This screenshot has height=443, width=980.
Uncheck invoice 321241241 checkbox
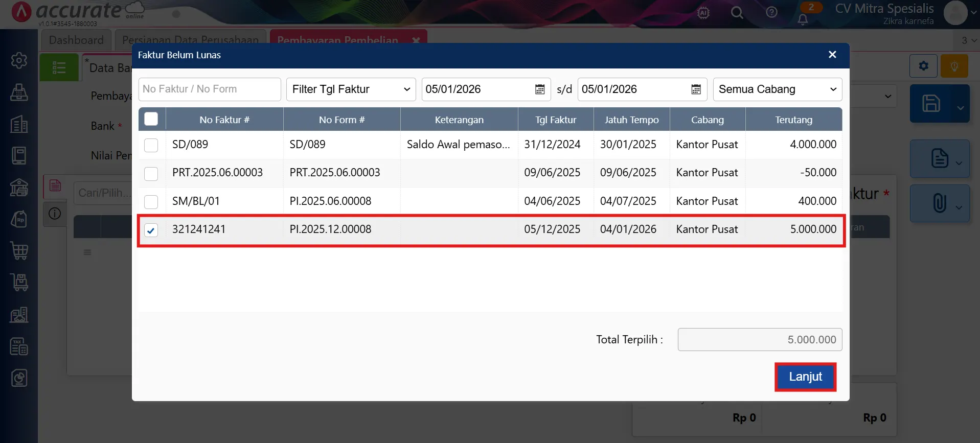point(151,230)
